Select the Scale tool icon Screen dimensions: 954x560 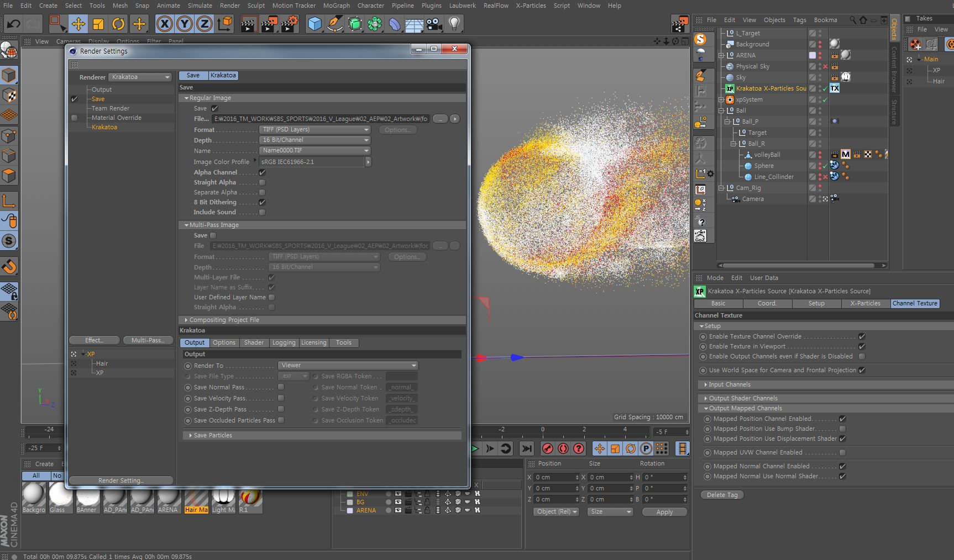98,24
